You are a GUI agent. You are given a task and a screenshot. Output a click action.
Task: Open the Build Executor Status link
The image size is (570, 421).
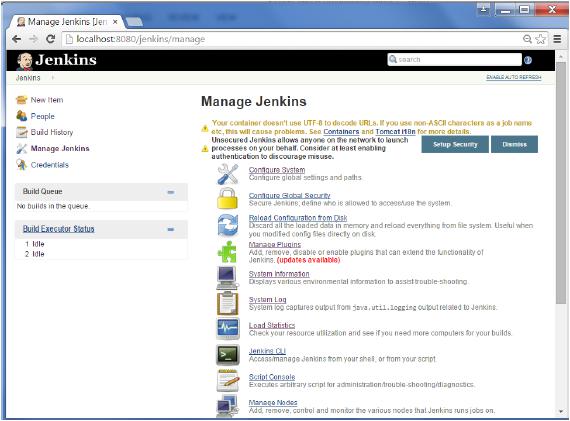pyautogui.click(x=59, y=229)
